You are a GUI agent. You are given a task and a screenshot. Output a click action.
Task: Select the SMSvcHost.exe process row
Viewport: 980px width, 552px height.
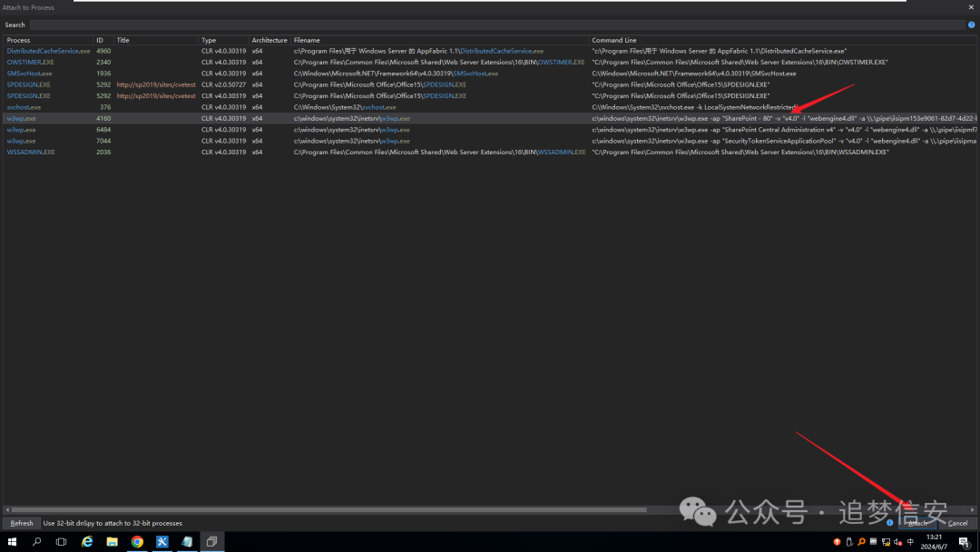click(x=490, y=74)
